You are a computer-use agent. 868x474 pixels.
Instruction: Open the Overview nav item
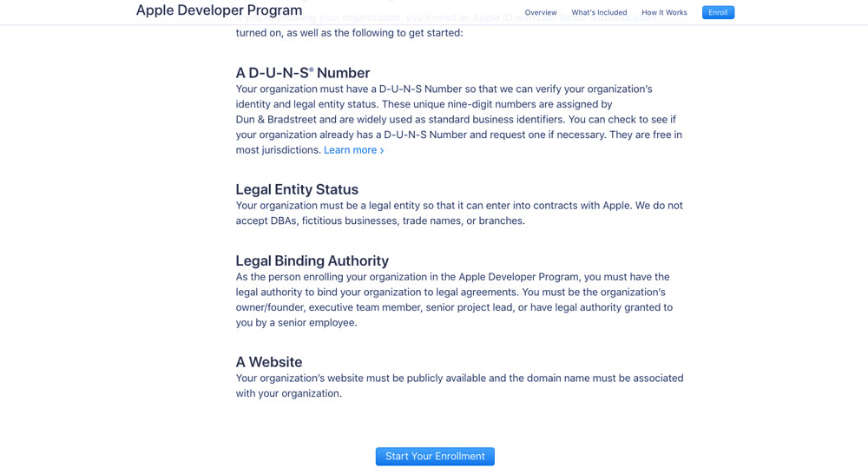click(x=541, y=13)
